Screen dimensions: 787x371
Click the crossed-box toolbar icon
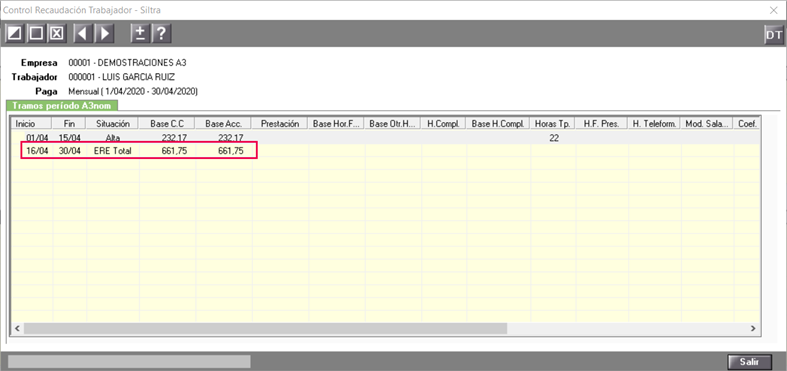[x=58, y=34]
